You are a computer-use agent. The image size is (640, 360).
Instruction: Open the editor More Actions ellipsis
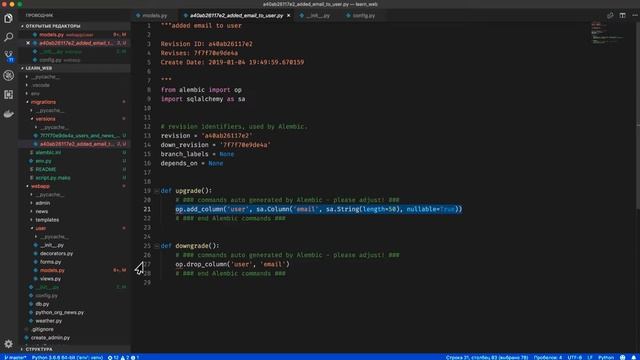click(x=635, y=16)
